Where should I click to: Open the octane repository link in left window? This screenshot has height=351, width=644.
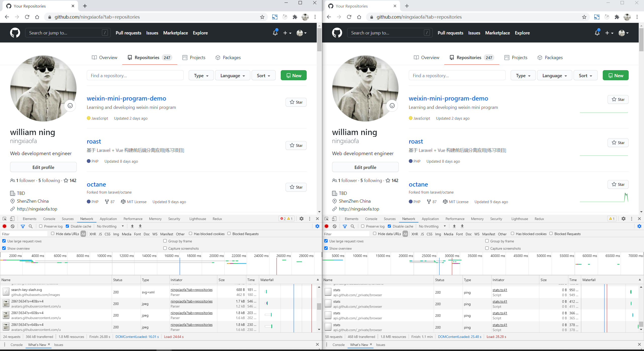click(96, 184)
